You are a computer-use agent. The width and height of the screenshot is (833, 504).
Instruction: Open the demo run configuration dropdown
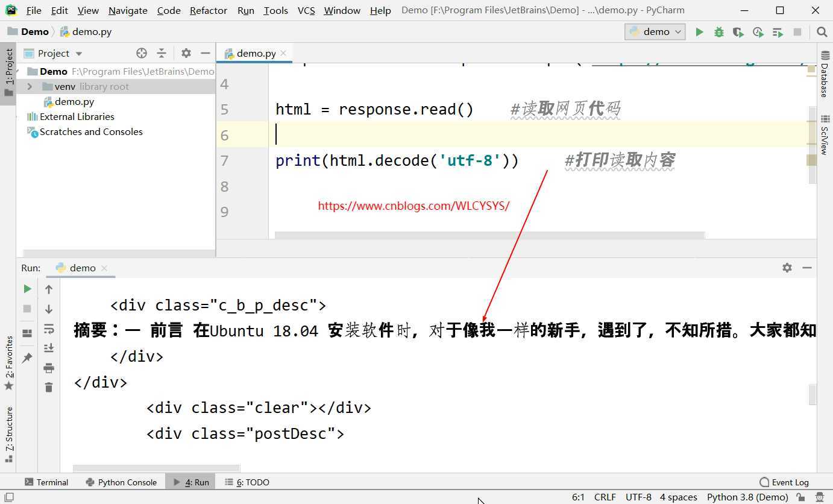(x=655, y=32)
